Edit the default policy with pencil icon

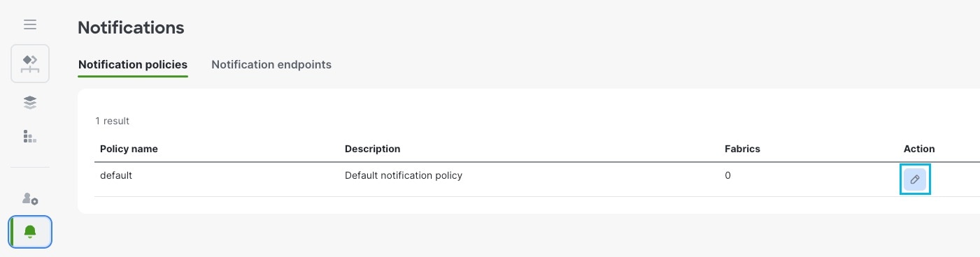[x=915, y=179]
